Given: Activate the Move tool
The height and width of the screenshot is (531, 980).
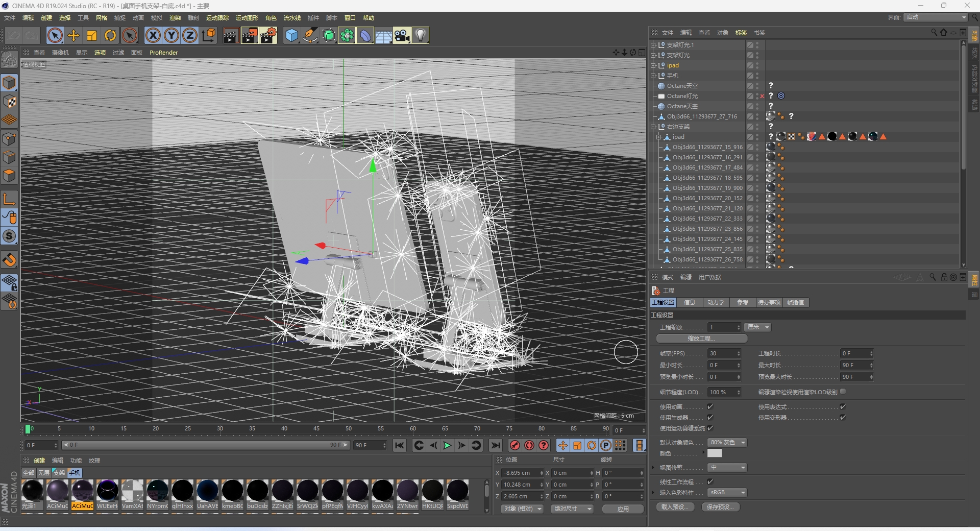Looking at the screenshot, I should (73, 35).
